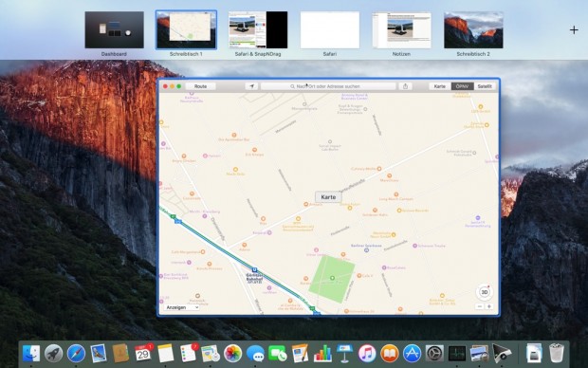Open the Anzeigen dropdown in Maps
Image resolution: width=588 pixels, height=368 pixels.
(x=181, y=307)
